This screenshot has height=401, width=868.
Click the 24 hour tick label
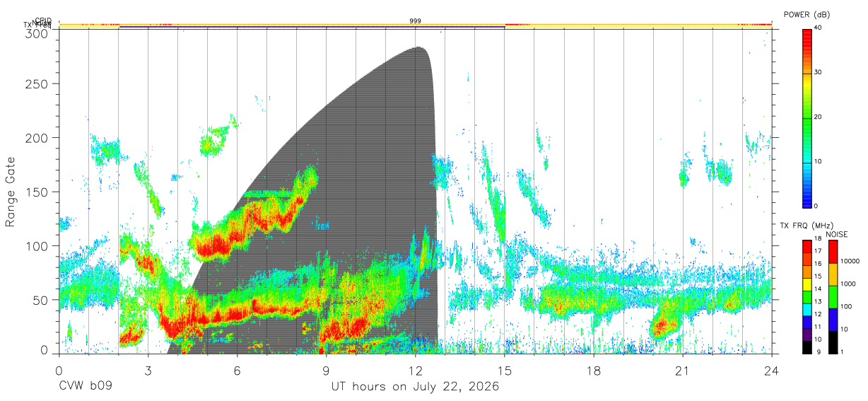(x=772, y=371)
